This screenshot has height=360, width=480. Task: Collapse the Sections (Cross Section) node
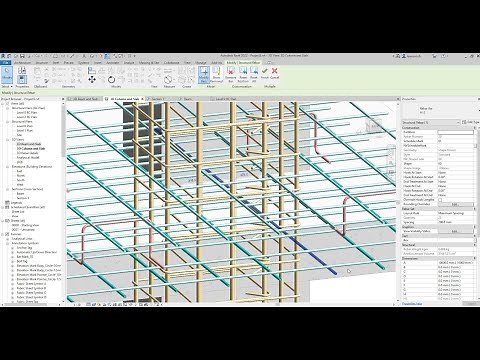click(x=8, y=189)
